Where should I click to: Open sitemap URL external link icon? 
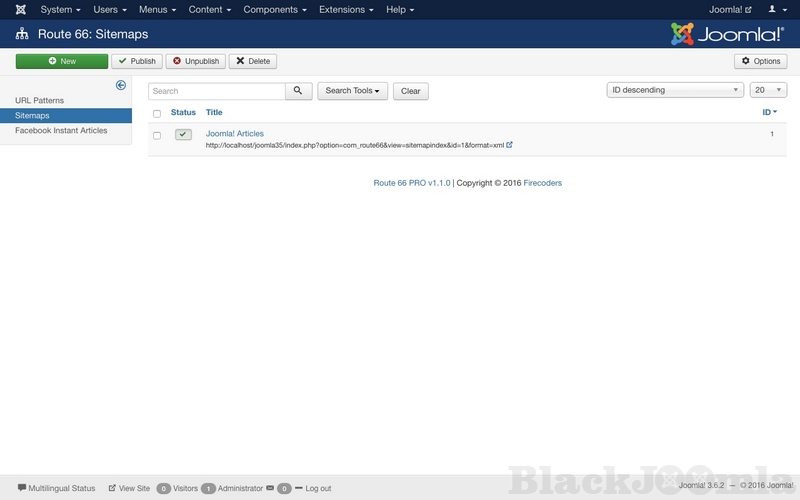509,145
